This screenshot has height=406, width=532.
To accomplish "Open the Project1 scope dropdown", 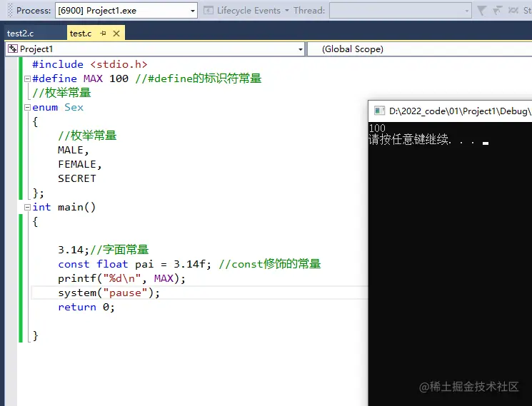I will point(155,49).
